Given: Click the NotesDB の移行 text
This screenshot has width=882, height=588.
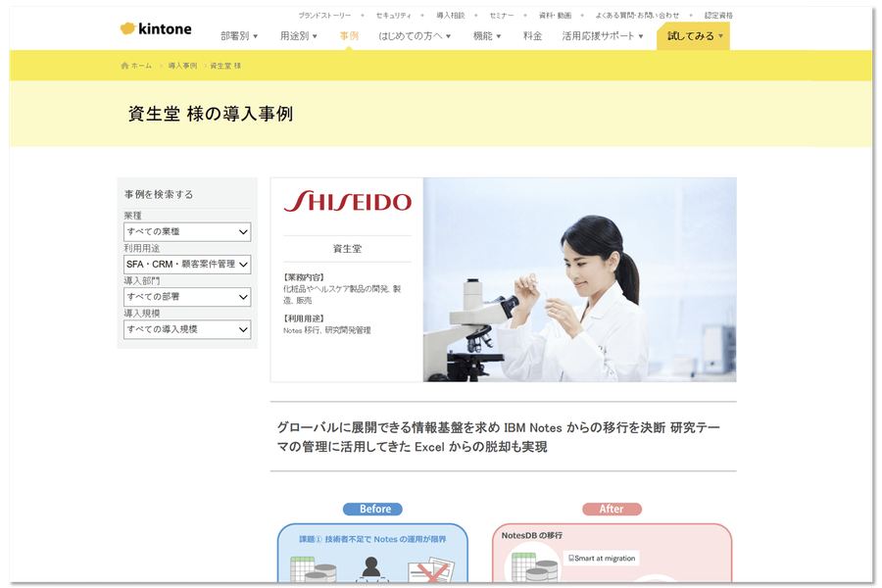Looking at the screenshot, I should pyautogui.click(x=531, y=536).
